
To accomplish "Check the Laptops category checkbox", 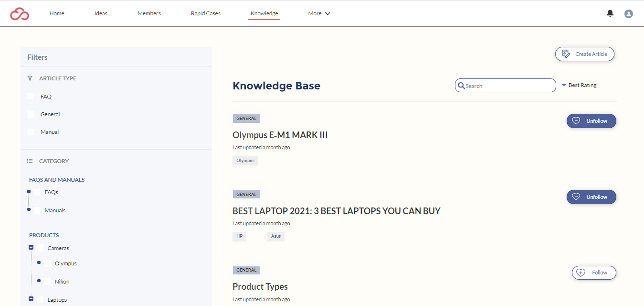I will 40,299.
